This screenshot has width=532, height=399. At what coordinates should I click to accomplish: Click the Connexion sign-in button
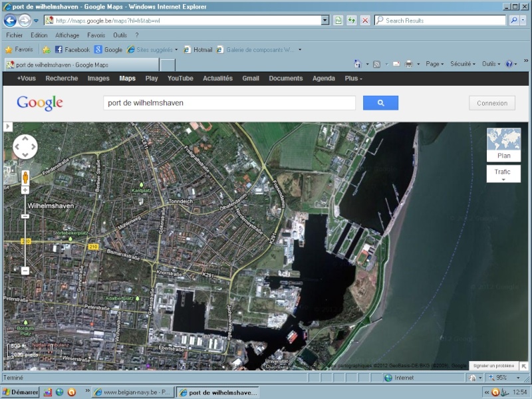(492, 103)
